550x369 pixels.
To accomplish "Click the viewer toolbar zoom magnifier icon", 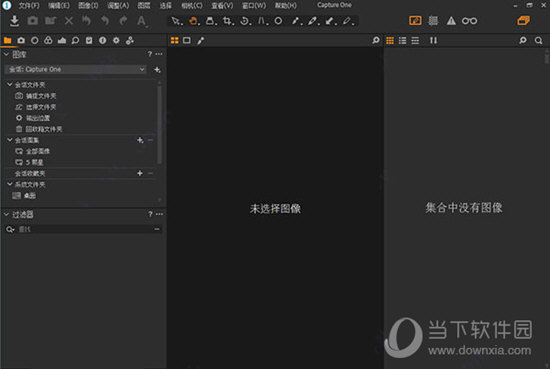I will (x=376, y=41).
